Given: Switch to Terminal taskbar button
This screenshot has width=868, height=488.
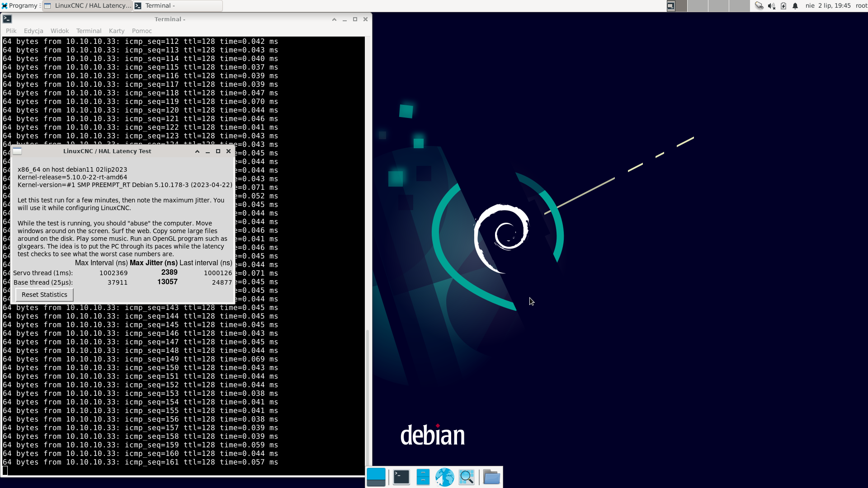Looking at the screenshot, I should tap(178, 5).
